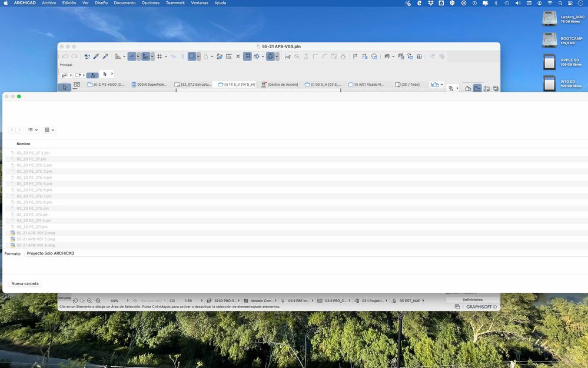Image resolution: width=588 pixels, height=368 pixels.
Task: Click the Publisher Sets navigator icon
Action: click(x=496, y=89)
